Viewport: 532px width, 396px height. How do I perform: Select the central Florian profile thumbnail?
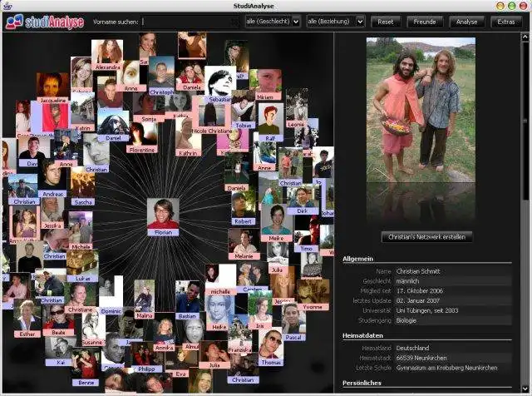163,216
